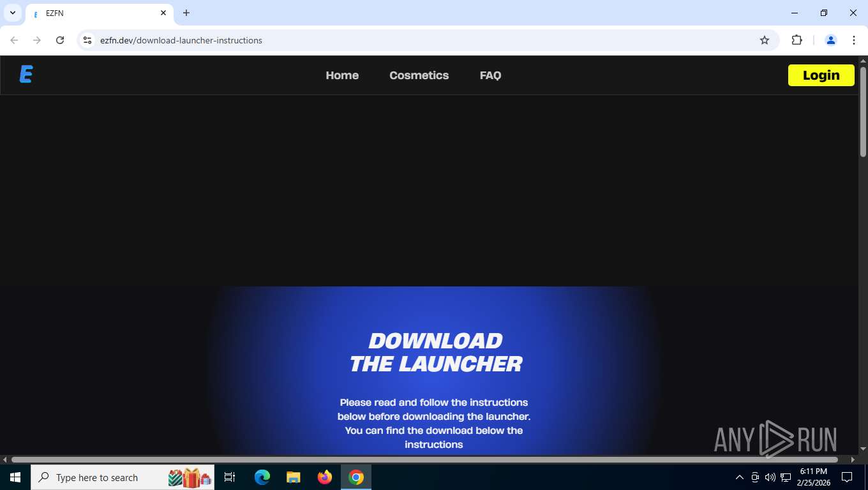The width and height of the screenshot is (868, 490).
Task: Launch Microsoft Edge from taskbar
Action: (262, 477)
